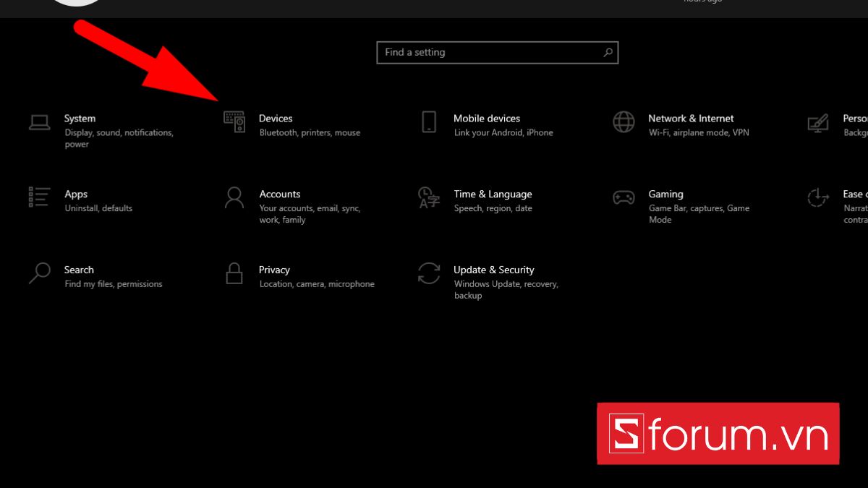Click 'Windows Update, recovery, backup' text
Image resolution: width=868 pixels, height=488 pixels.
(506, 290)
